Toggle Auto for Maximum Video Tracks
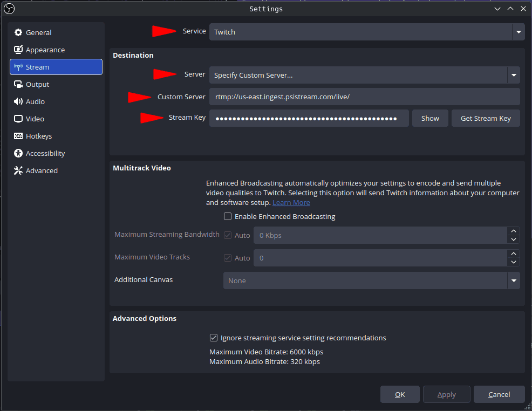Screen dimensions: 532x411 228,258
